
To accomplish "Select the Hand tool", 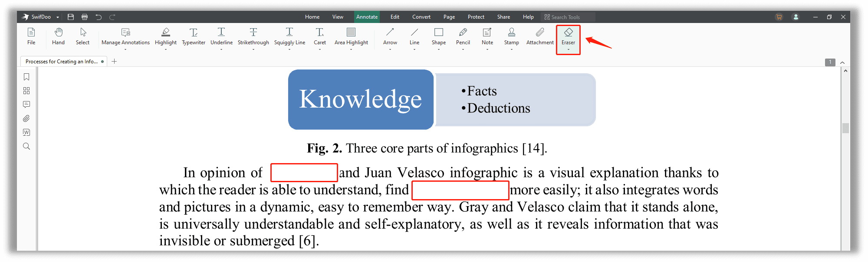I will 58,36.
